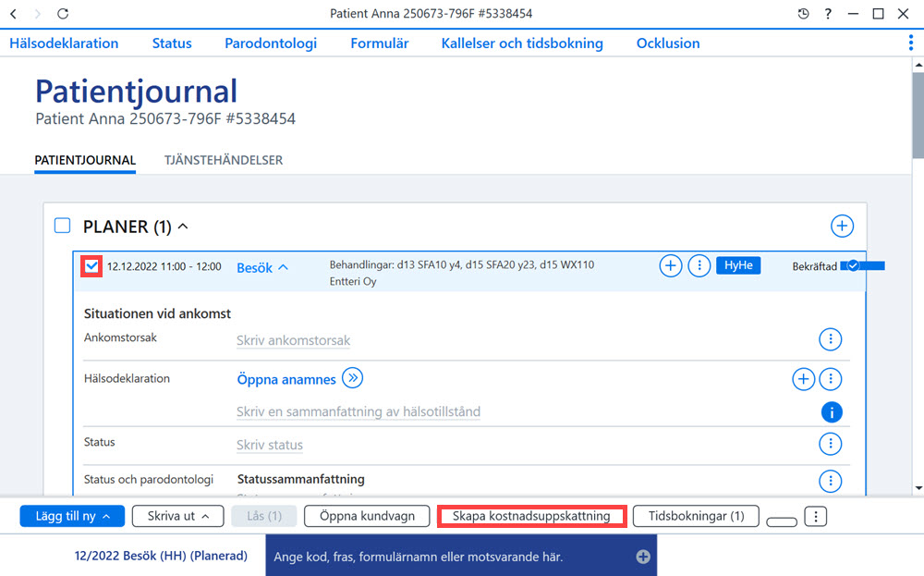The width and height of the screenshot is (924, 576).
Task: Uncheck the 12.12.2022 visit checkbox
Action: coord(91,266)
